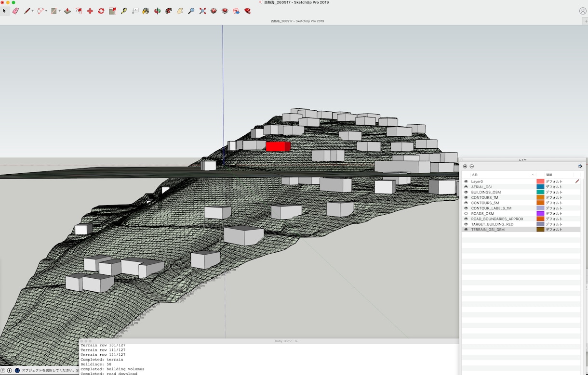The image size is (588, 375).
Task: Hide the AERIAL_GSI layer
Action: (466, 187)
